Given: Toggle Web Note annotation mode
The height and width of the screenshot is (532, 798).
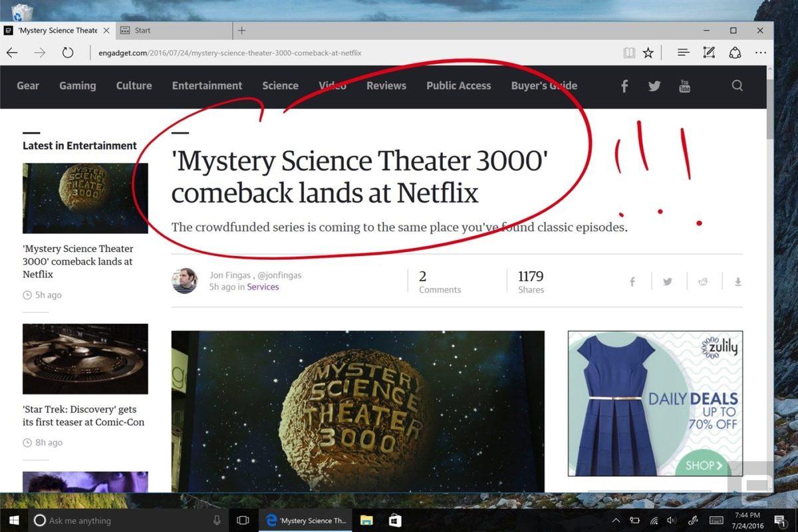Looking at the screenshot, I should click(709, 52).
